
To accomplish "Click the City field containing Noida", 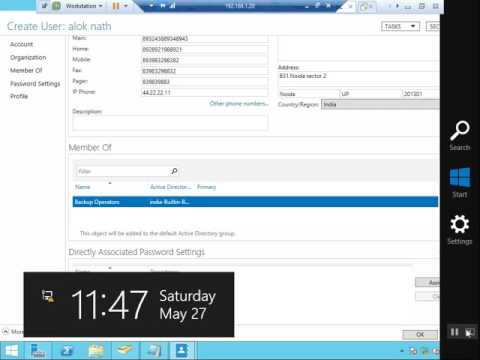I will tap(308, 94).
